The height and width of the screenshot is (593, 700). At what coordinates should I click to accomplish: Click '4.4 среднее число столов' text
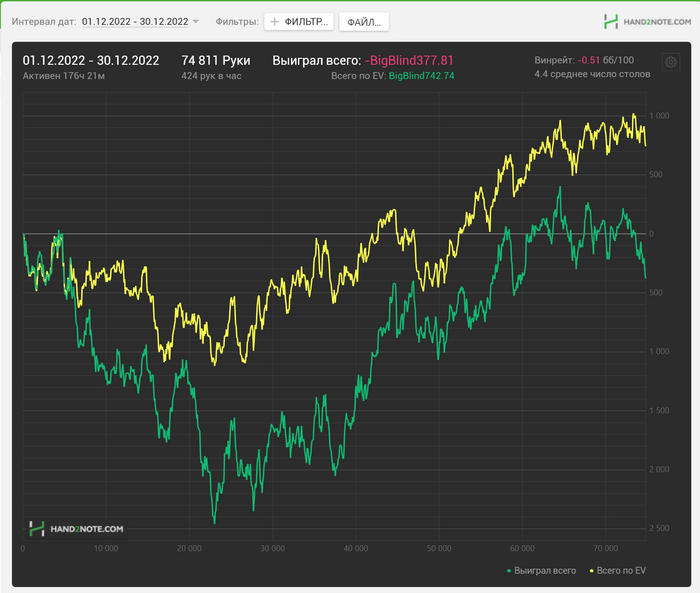pos(592,74)
